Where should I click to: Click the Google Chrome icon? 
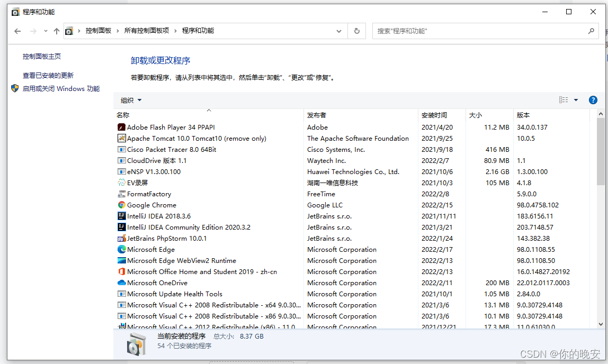coord(121,205)
